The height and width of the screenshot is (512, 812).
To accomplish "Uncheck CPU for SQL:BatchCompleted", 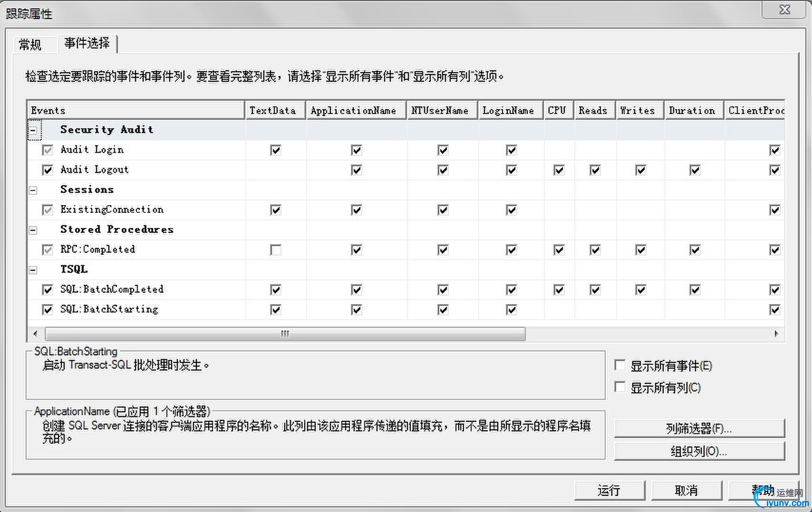I will coord(559,290).
